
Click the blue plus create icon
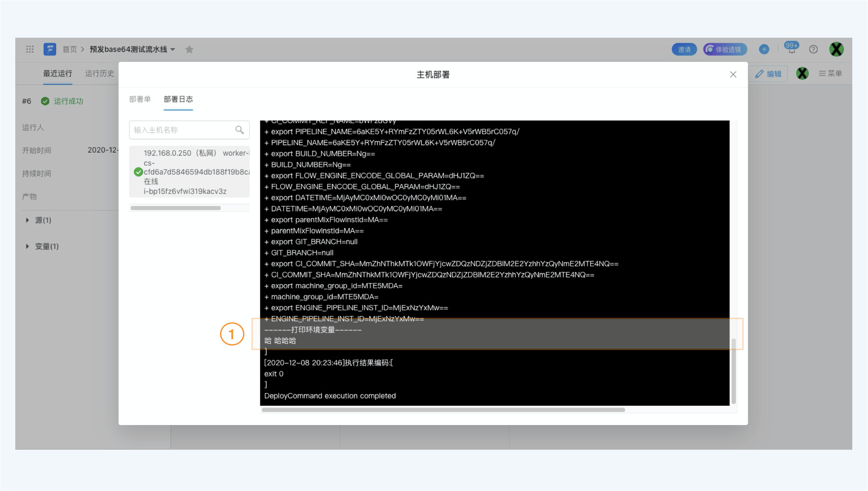click(x=764, y=49)
